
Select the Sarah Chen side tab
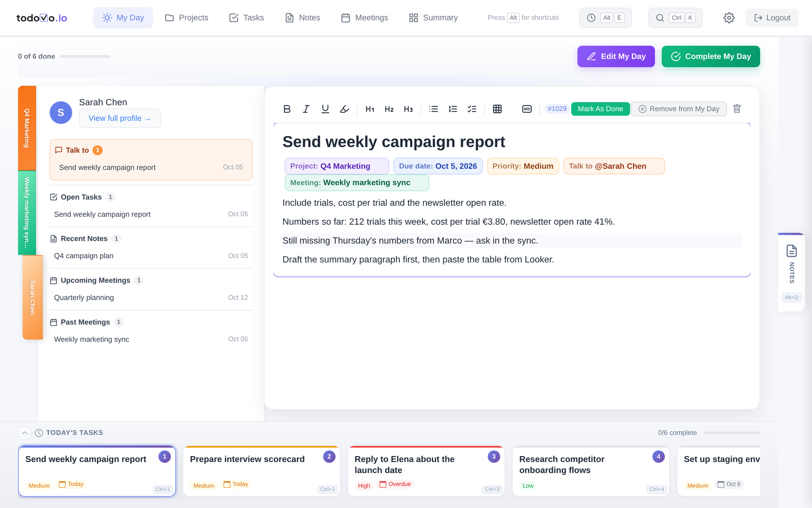coord(32,297)
